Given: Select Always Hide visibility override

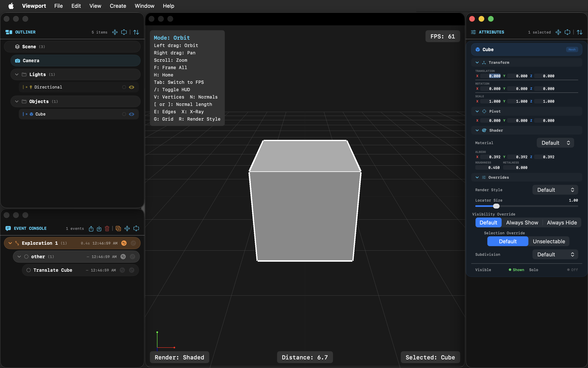Looking at the screenshot, I should pos(562,223).
